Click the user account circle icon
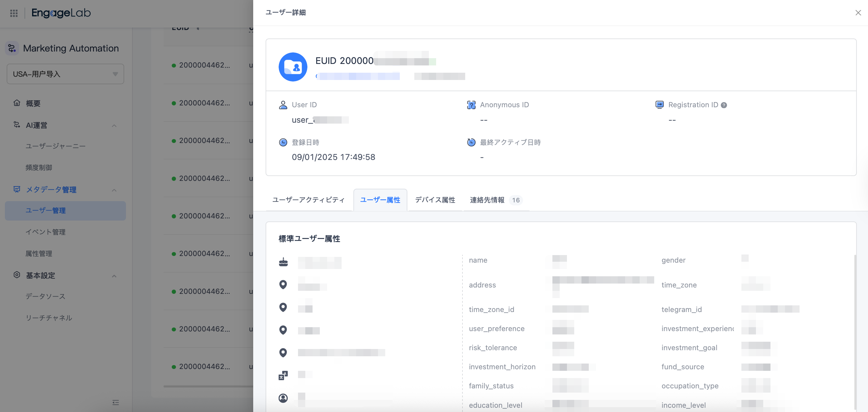Image resolution: width=868 pixels, height=412 pixels. click(x=283, y=398)
